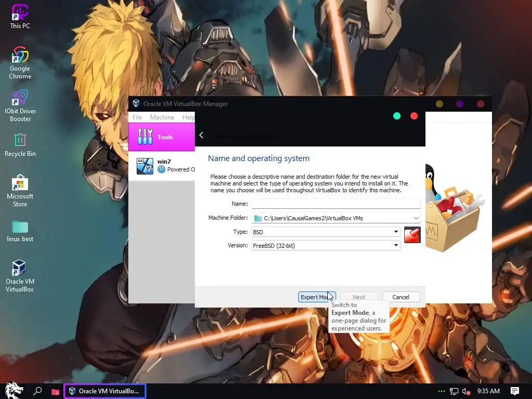Open IObit Driver Booster shortcut

20,105
